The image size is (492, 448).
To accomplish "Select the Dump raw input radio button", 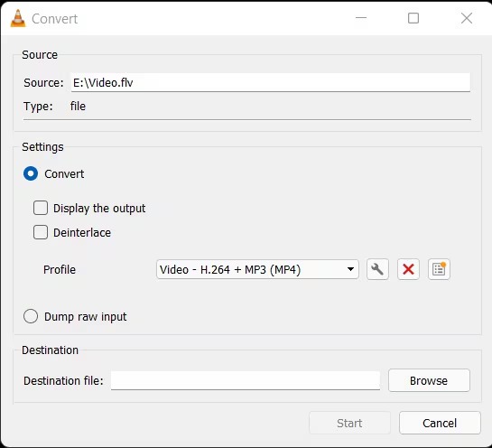I will click(31, 316).
